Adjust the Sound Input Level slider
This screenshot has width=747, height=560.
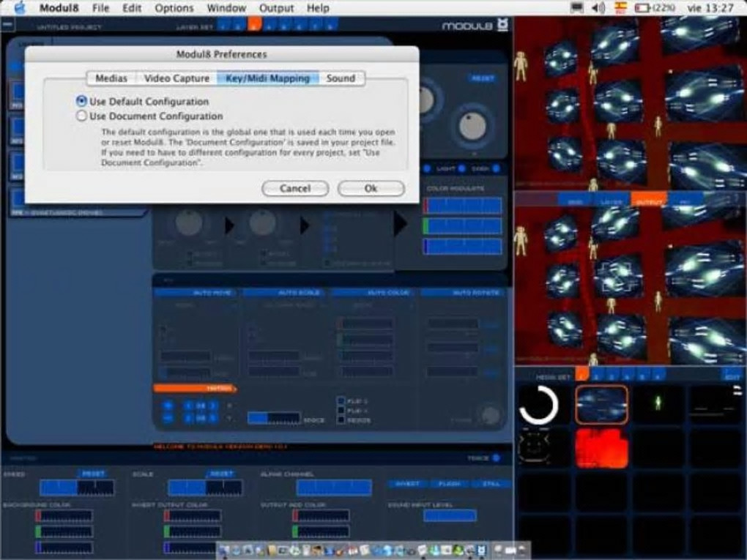click(x=450, y=515)
